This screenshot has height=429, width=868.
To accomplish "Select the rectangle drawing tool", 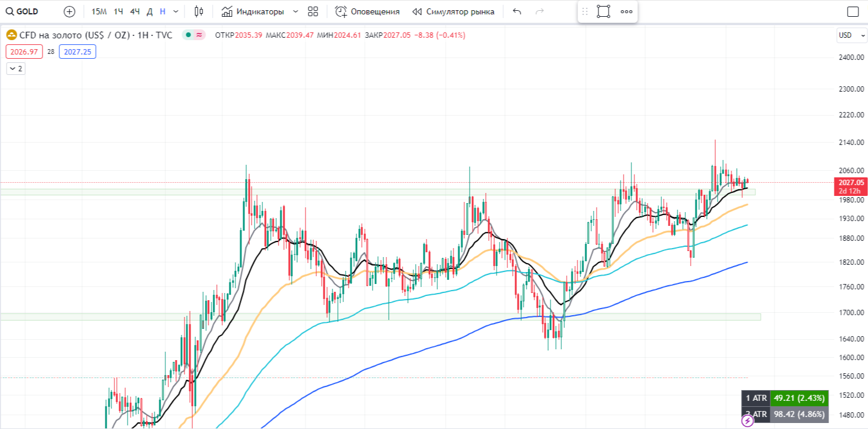I will [x=604, y=11].
